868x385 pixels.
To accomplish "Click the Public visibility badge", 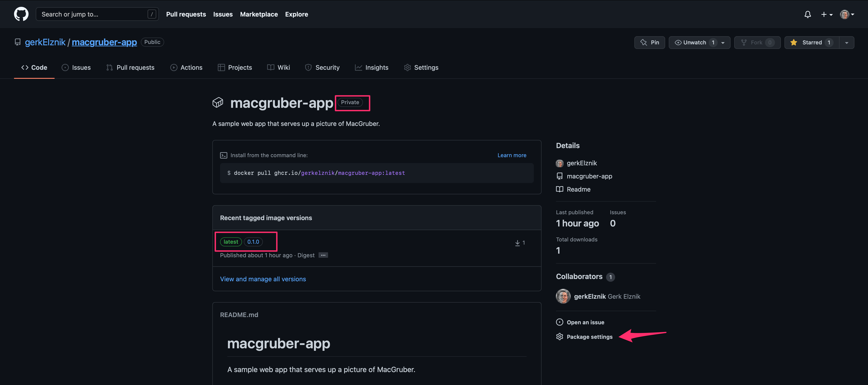I will point(152,42).
